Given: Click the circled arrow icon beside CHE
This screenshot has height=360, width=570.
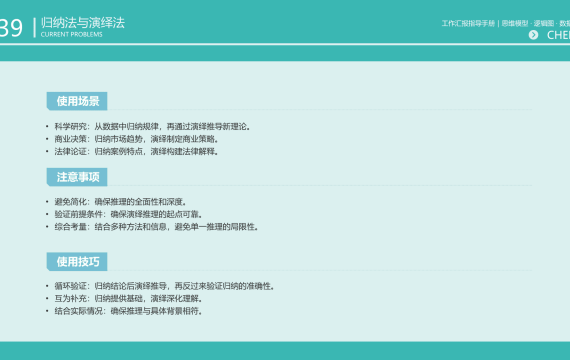Looking at the screenshot, I should [533, 35].
